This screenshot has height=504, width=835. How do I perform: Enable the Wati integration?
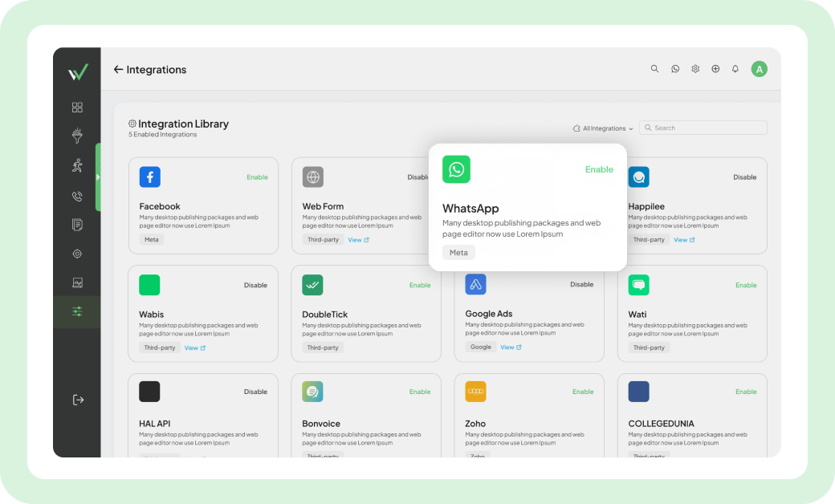[746, 285]
